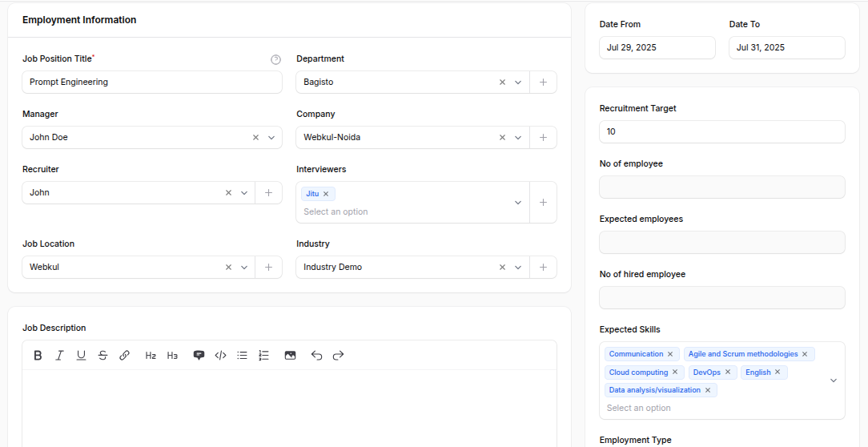Open the Date From picker
Viewport: 868px width, 447px height.
click(x=657, y=48)
